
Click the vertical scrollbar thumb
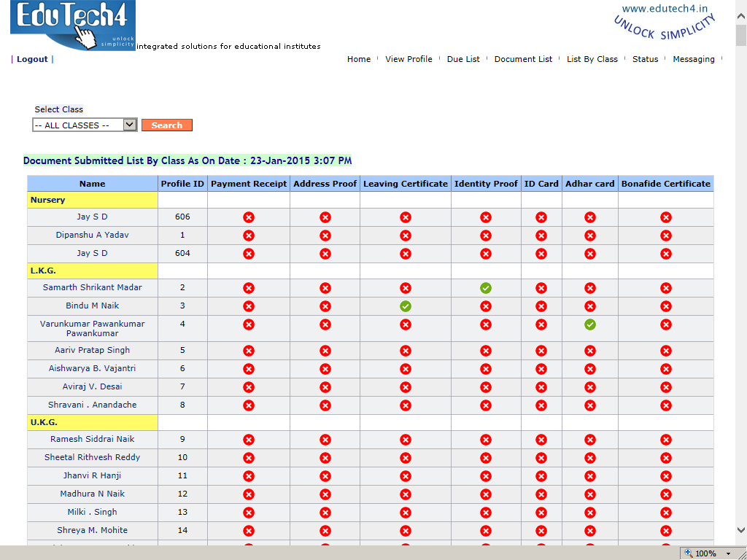pos(741,36)
